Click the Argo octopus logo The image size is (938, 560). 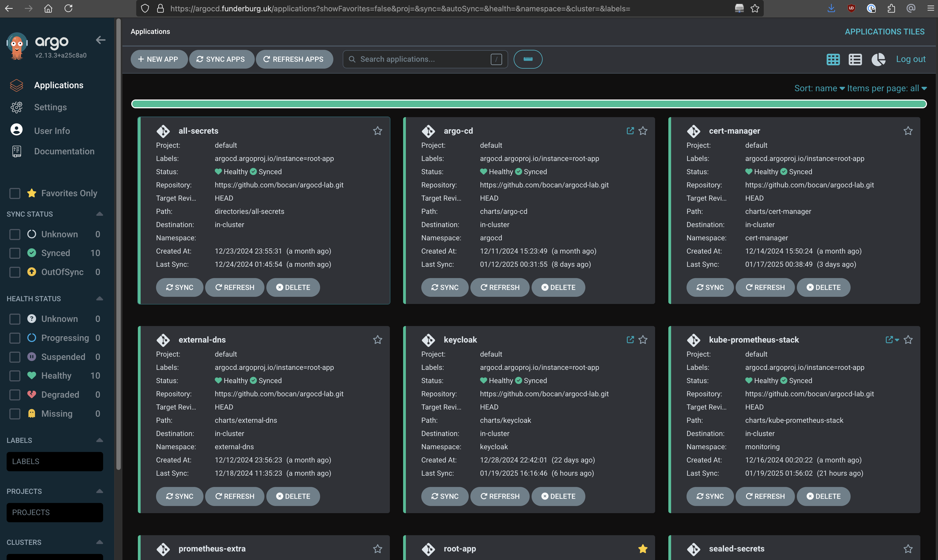pyautogui.click(x=17, y=46)
